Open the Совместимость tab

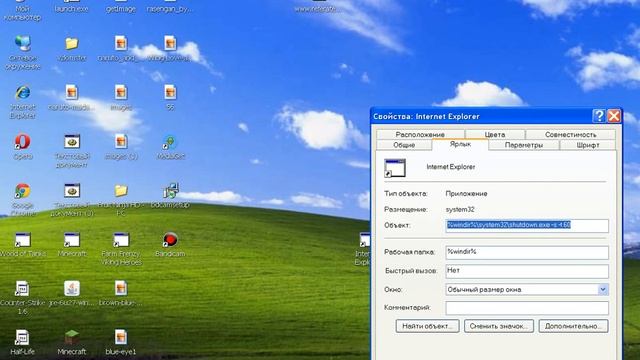570,134
